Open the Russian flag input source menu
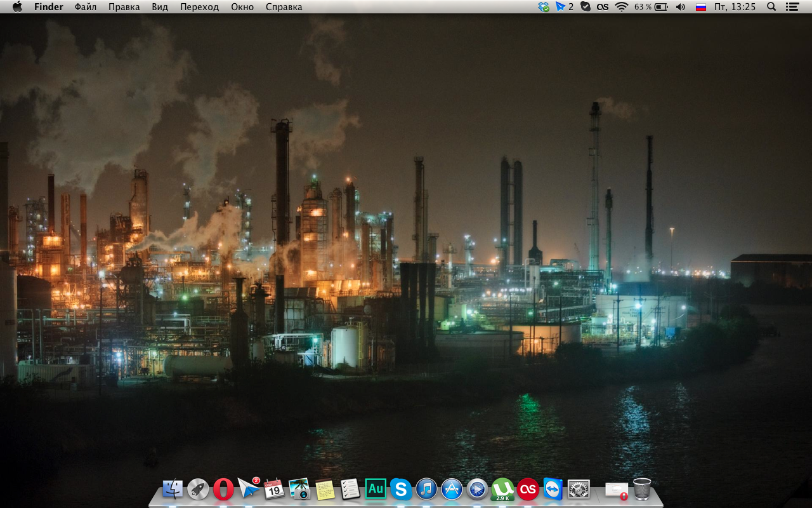The width and height of the screenshot is (812, 508). coord(701,7)
